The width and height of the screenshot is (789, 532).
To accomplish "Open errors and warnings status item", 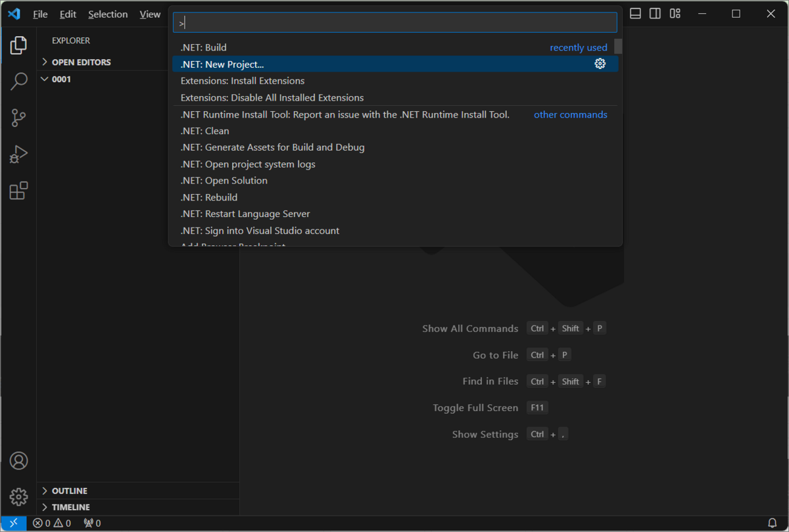I will pos(53,523).
